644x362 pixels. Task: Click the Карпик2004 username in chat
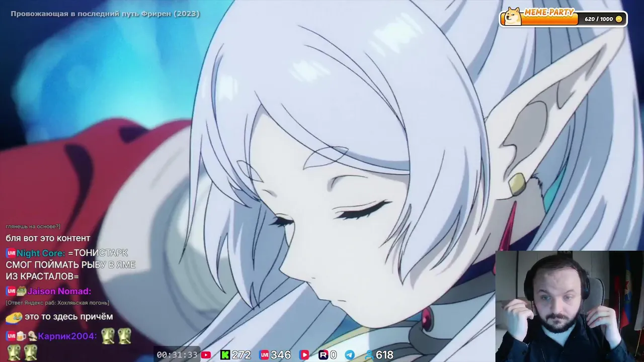(67, 336)
